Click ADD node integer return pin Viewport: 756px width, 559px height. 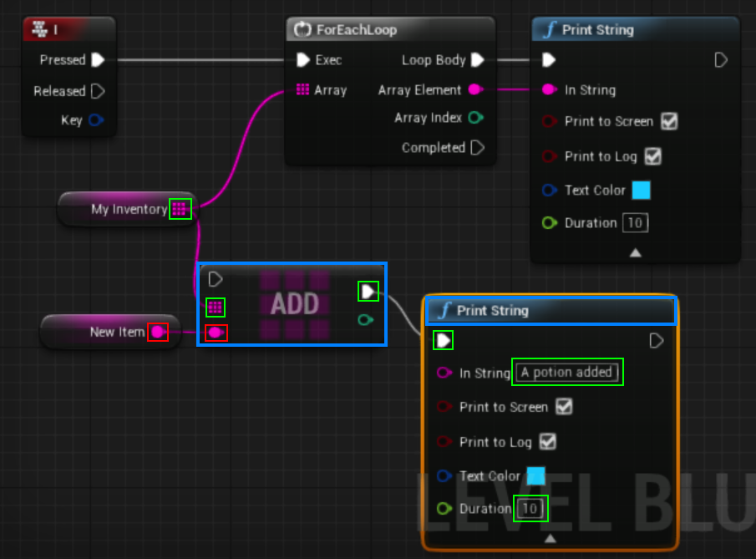tap(365, 320)
